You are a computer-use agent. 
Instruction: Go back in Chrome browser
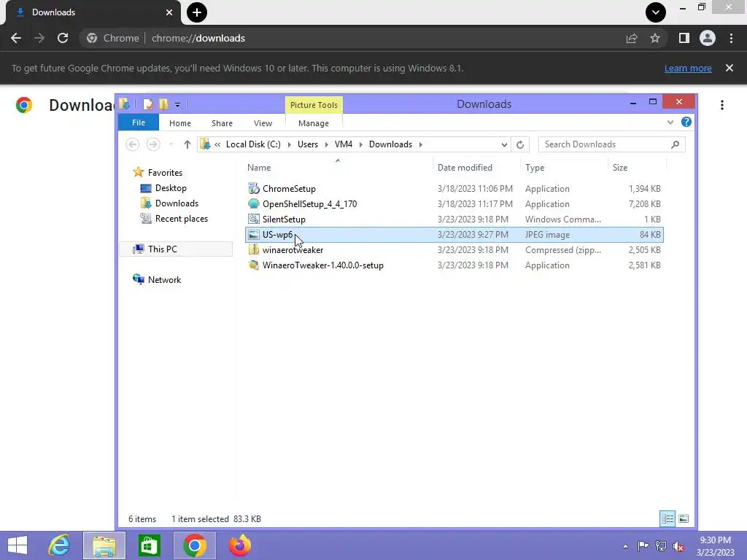pos(16,38)
